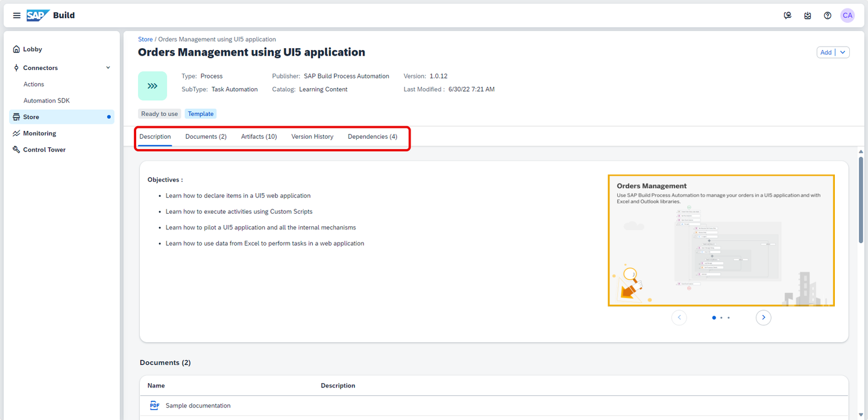The height and width of the screenshot is (420, 868).
Task: Click catalog value Learning Content
Action: pyautogui.click(x=323, y=89)
